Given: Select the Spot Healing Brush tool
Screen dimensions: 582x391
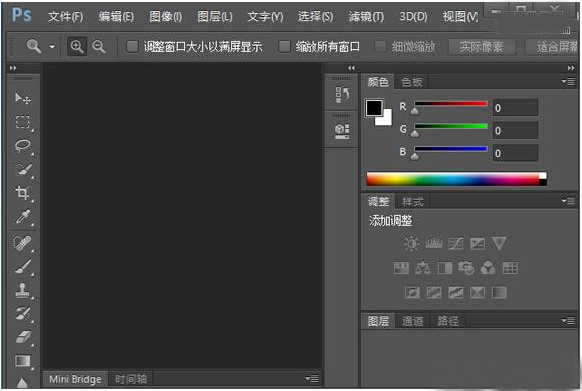Looking at the screenshot, I should click(x=22, y=244).
